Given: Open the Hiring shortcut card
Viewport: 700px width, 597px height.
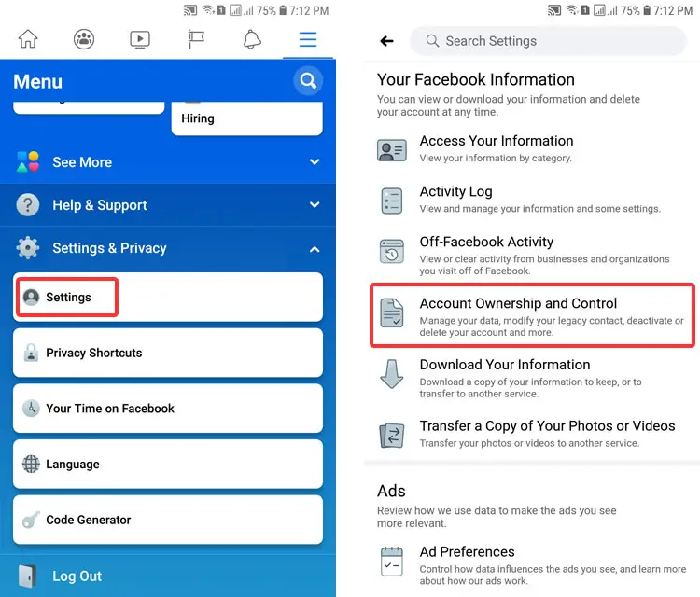Looking at the screenshot, I should point(247,118).
